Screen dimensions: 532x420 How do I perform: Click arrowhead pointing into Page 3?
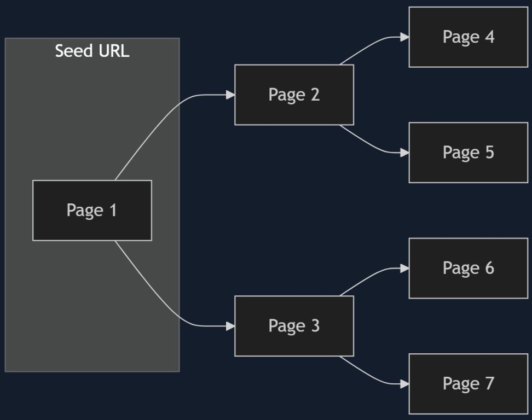tap(230, 326)
